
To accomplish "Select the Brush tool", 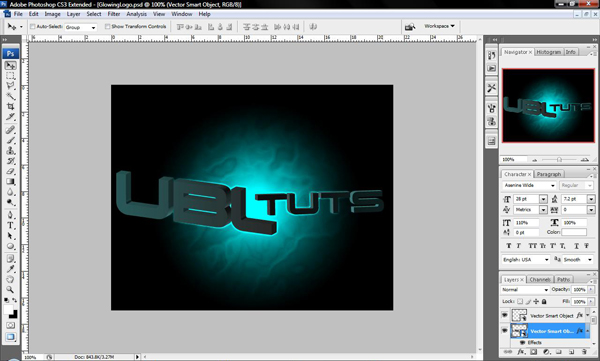I will click(10, 140).
